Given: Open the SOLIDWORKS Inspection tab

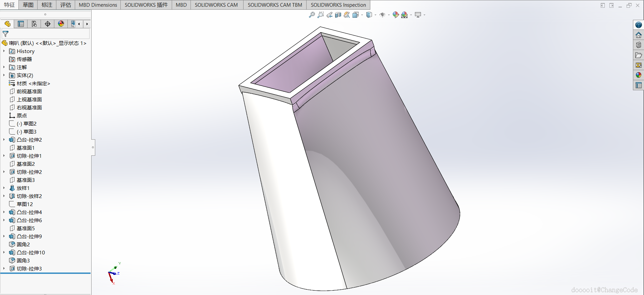Looking at the screenshot, I should point(338,5).
